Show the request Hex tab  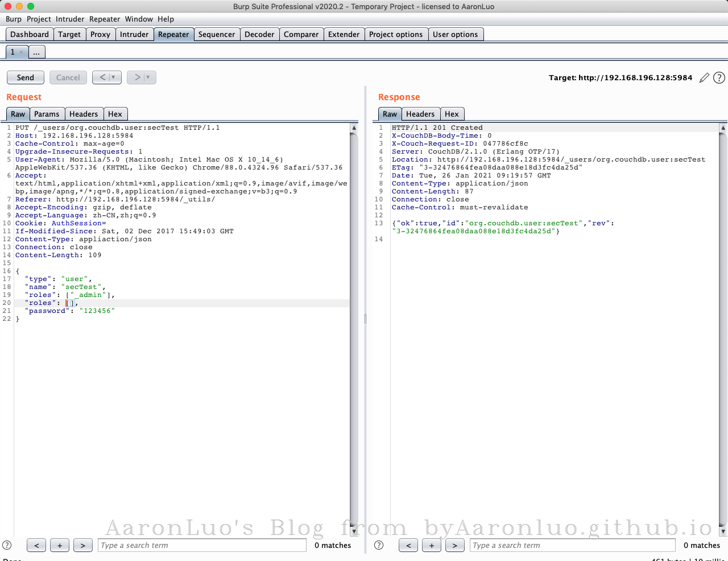pyautogui.click(x=115, y=114)
